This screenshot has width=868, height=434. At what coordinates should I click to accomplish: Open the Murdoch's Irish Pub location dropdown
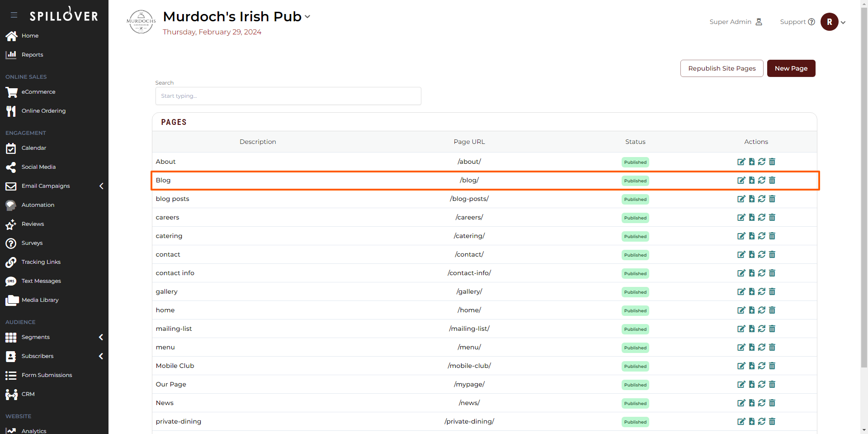pyautogui.click(x=307, y=17)
